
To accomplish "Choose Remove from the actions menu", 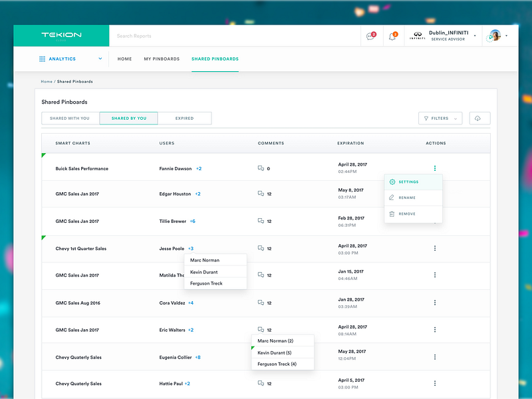I will [413, 214].
